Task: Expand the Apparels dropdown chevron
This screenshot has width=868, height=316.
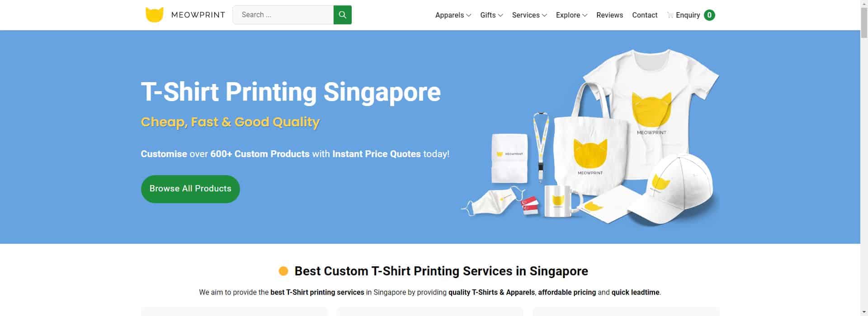Action: point(469,15)
